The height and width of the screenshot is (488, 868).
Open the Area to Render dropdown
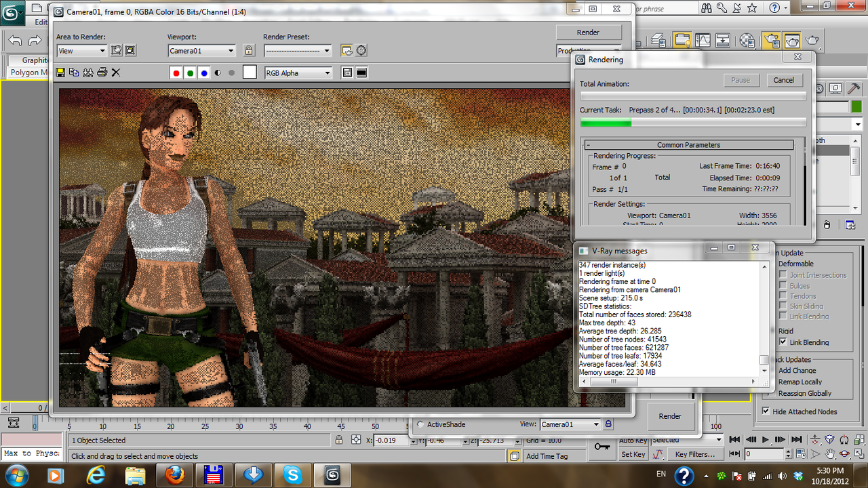[x=81, y=51]
